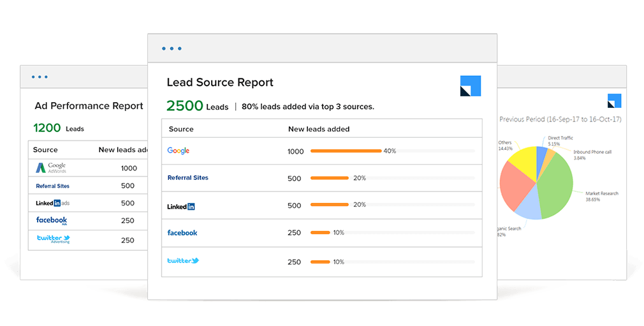
Task: Click the Google AdWords logo in Ad Performance Report
Action: tap(50, 168)
